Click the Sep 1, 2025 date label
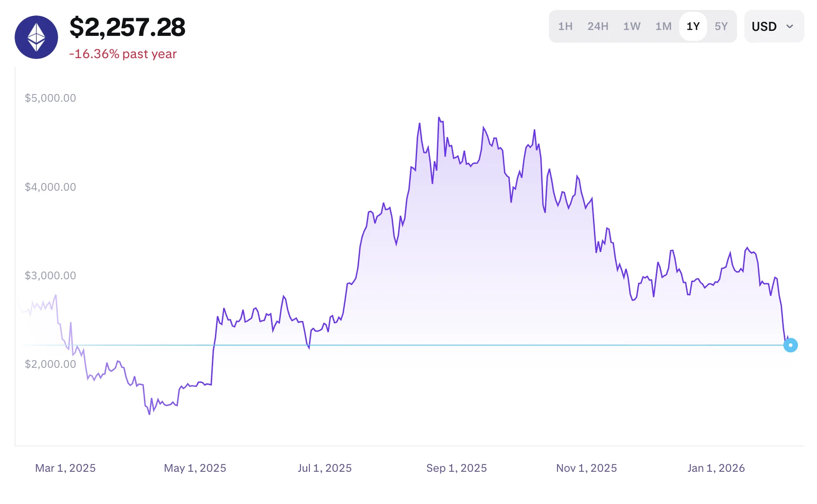This screenshot has height=504, width=817. [455, 468]
